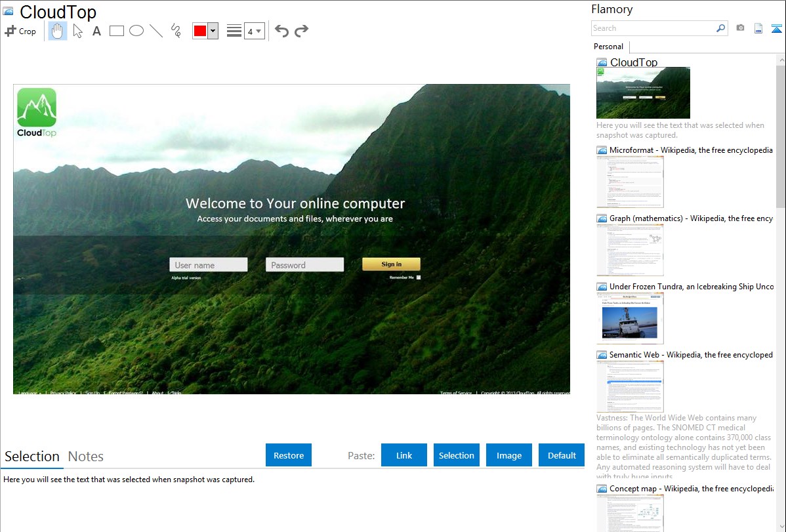Click the blue triangle icon in Flamory header
The height and width of the screenshot is (532, 786).
[x=776, y=28]
